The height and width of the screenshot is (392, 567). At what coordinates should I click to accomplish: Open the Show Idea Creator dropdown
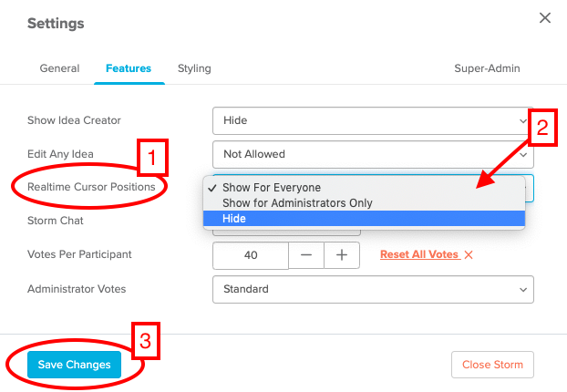[x=373, y=120]
